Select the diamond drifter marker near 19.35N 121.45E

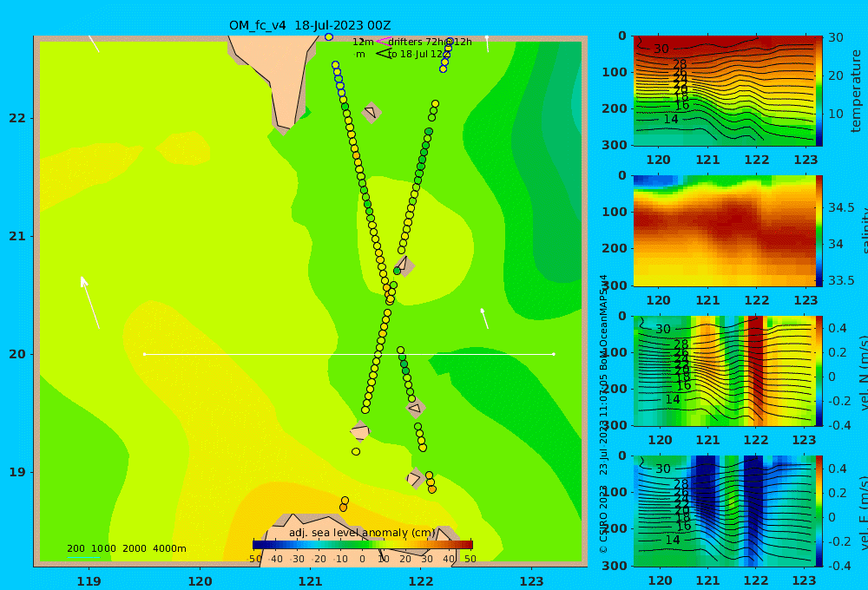coord(360,431)
